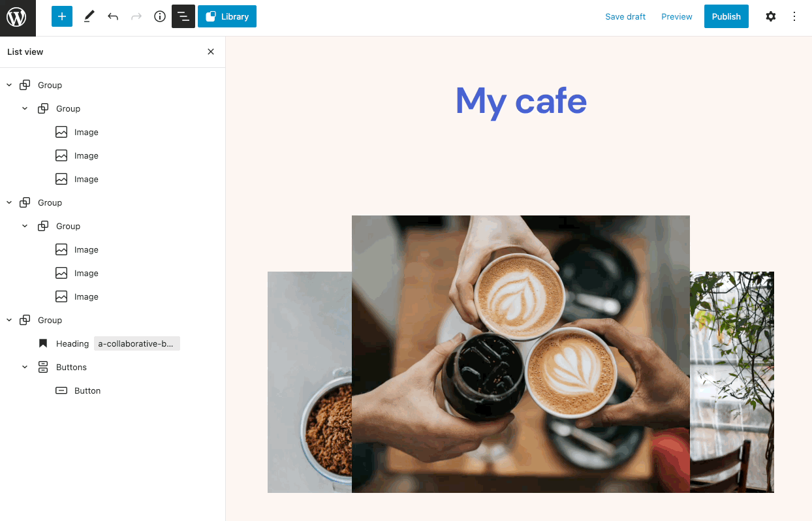
Task: Collapse the third top-level Group
Action: point(9,320)
